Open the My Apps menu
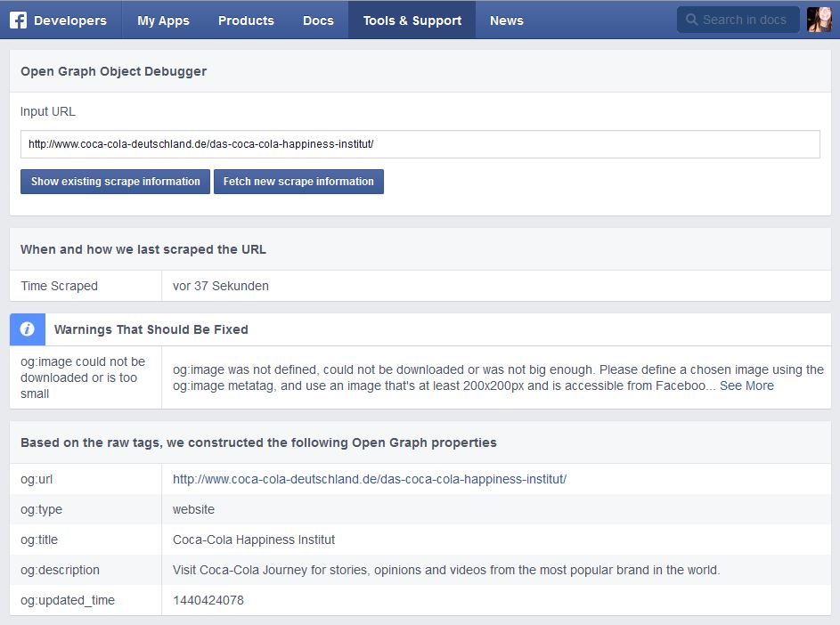840x625 pixels. coord(163,20)
